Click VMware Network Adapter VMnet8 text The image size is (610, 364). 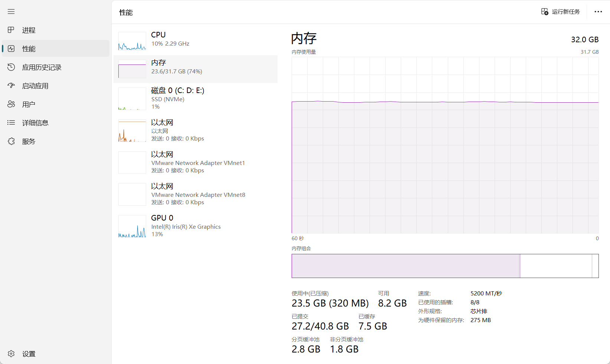click(x=198, y=195)
